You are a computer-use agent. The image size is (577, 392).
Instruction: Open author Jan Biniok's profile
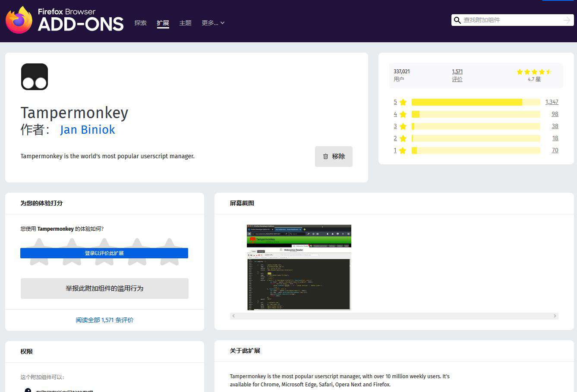pyautogui.click(x=88, y=129)
